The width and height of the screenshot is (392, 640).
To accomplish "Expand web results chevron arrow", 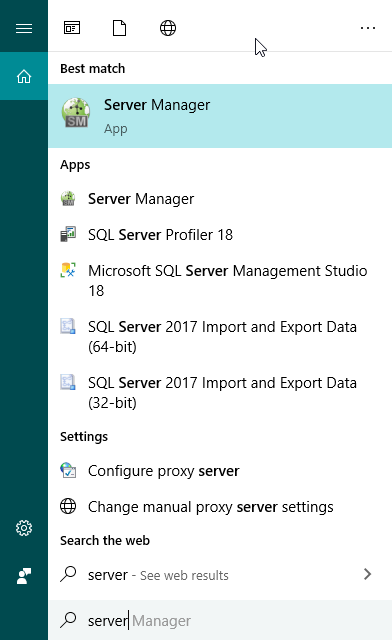I will point(368,574).
